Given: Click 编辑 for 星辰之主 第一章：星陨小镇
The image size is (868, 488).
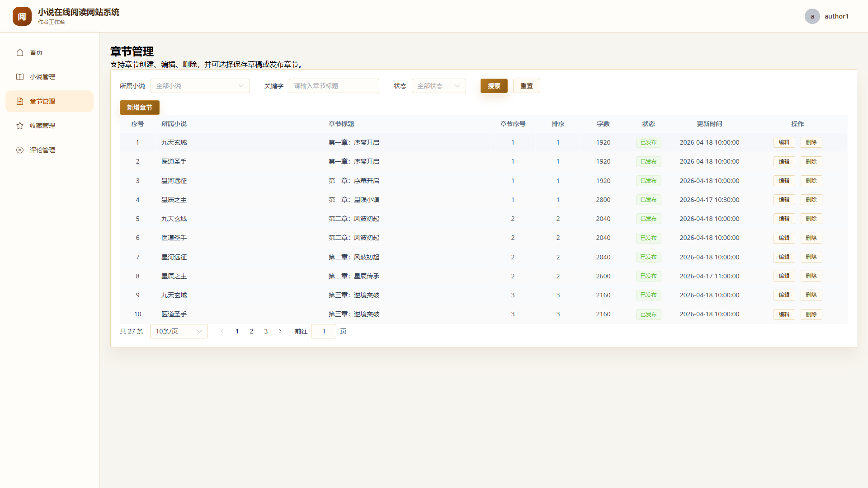Looking at the screenshot, I should coord(784,200).
